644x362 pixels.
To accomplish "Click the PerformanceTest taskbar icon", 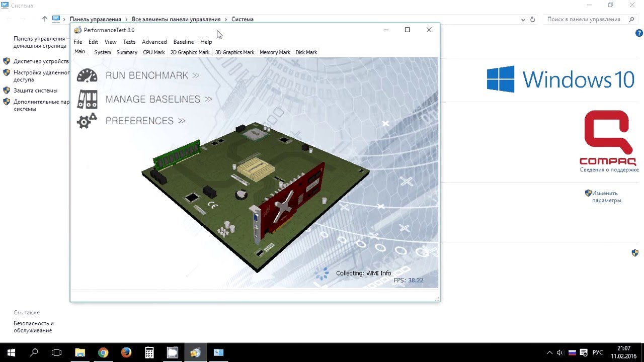I will pos(196,352).
